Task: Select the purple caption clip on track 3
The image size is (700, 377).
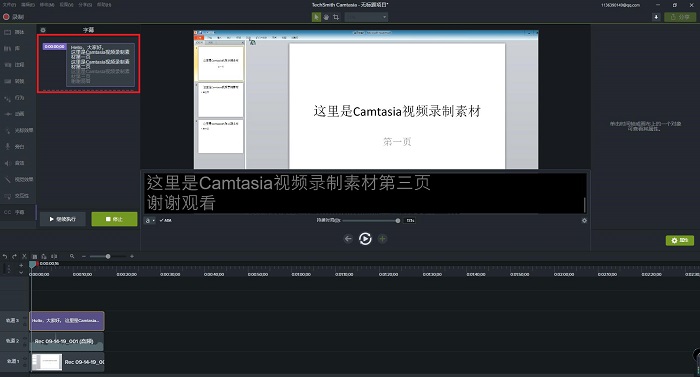Action: (x=67, y=321)
